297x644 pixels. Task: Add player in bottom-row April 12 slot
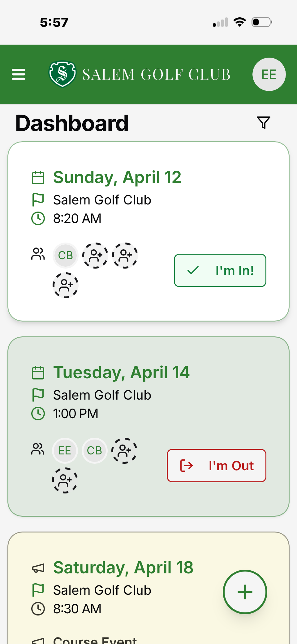[65, 285]
